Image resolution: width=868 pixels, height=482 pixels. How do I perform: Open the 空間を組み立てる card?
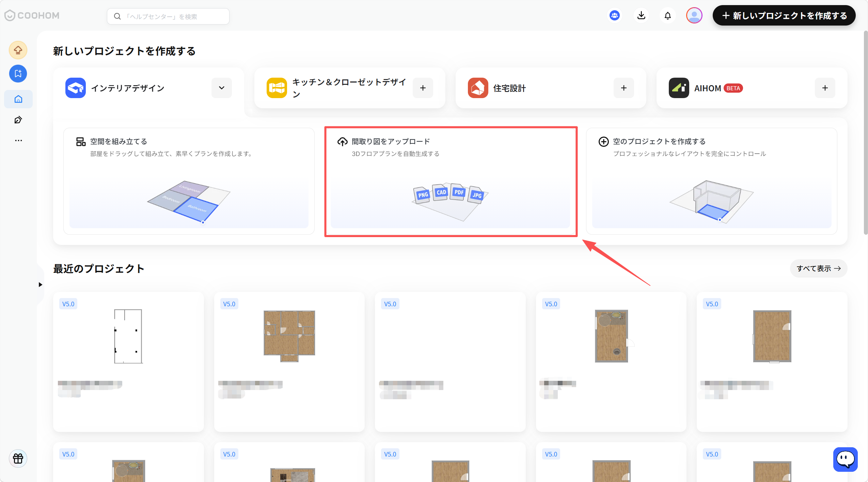click(189, 181)
